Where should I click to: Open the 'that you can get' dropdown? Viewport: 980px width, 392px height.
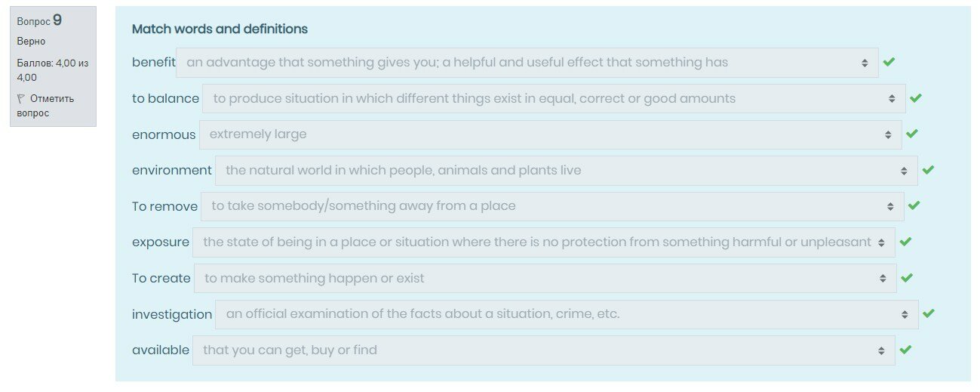click(543, 350)
